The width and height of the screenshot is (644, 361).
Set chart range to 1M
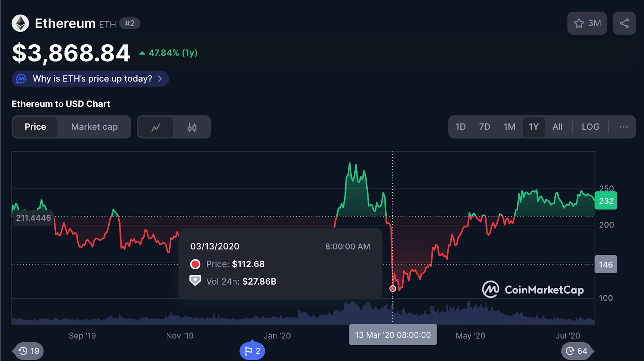pyautogui.click(x=509, y=127)
